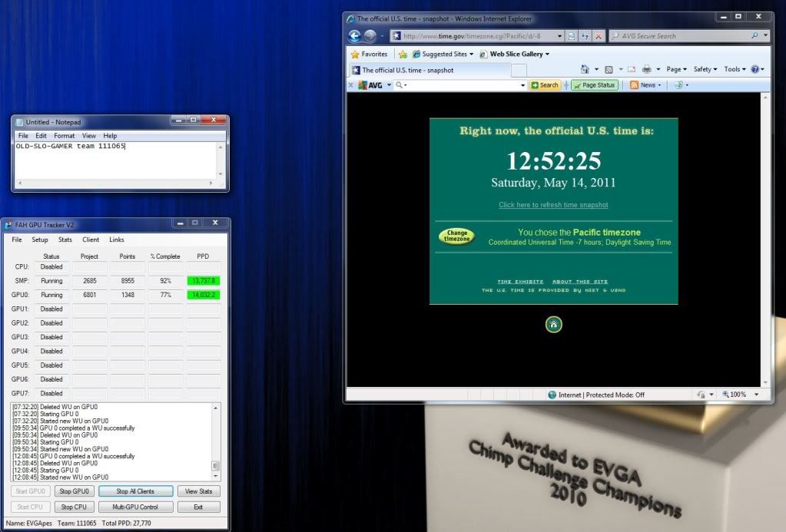Click the refresh icon beside the address bar
This screenshot has height=532, width=786.
click(584, 36)
